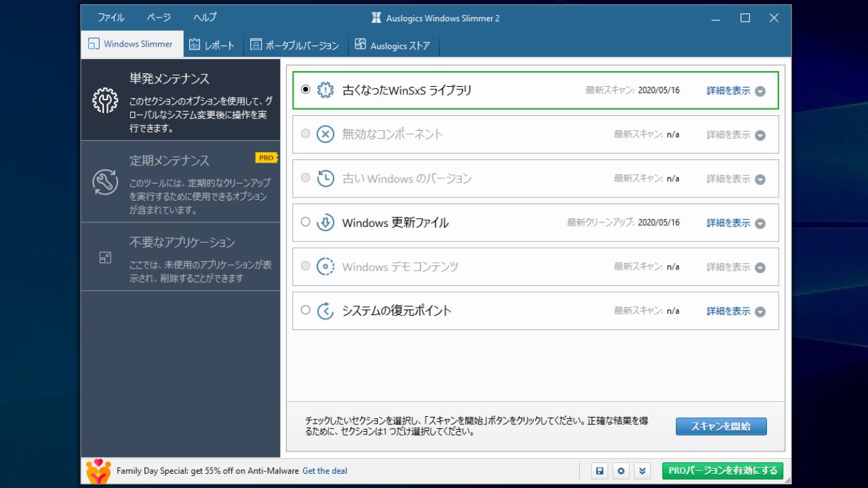
Task: Click the Family Day Special hearts icon
Action: pyautogui.click(x=98, y=471)
